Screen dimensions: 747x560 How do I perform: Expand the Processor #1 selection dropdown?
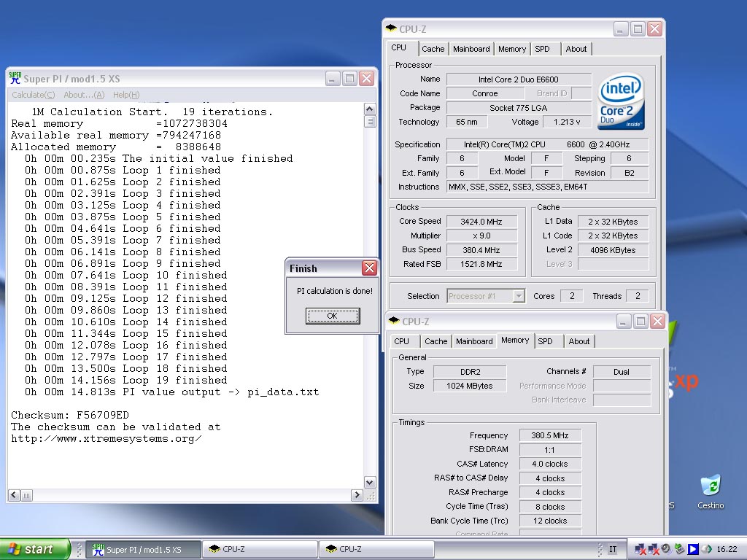(x=519, y=296)
